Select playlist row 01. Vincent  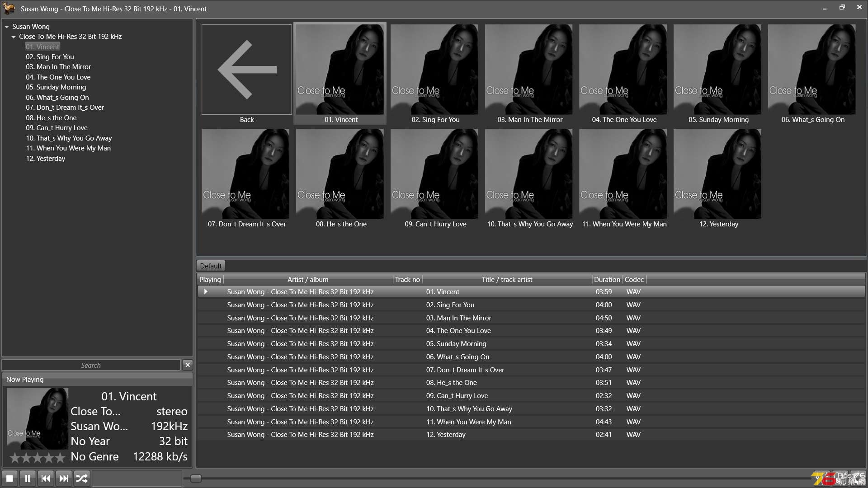coord(531,292)
